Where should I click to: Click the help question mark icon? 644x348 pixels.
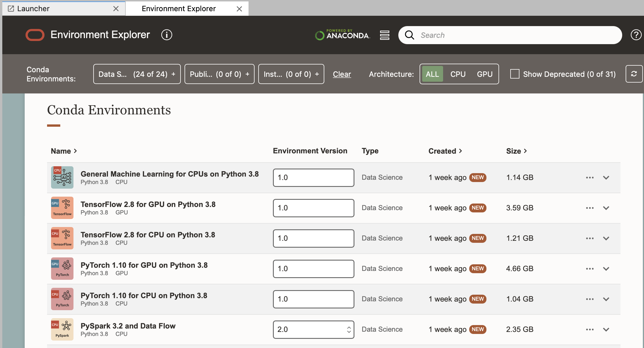(636, 35)
